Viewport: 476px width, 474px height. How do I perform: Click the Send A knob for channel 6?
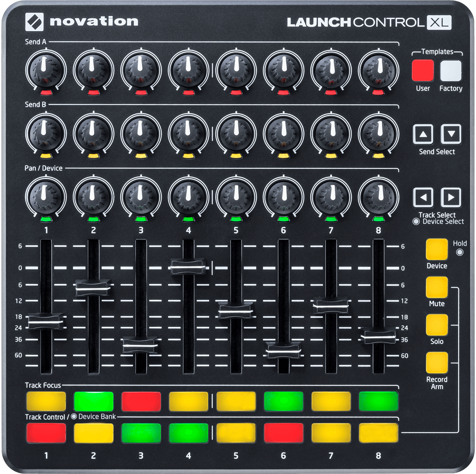point(283,70)
